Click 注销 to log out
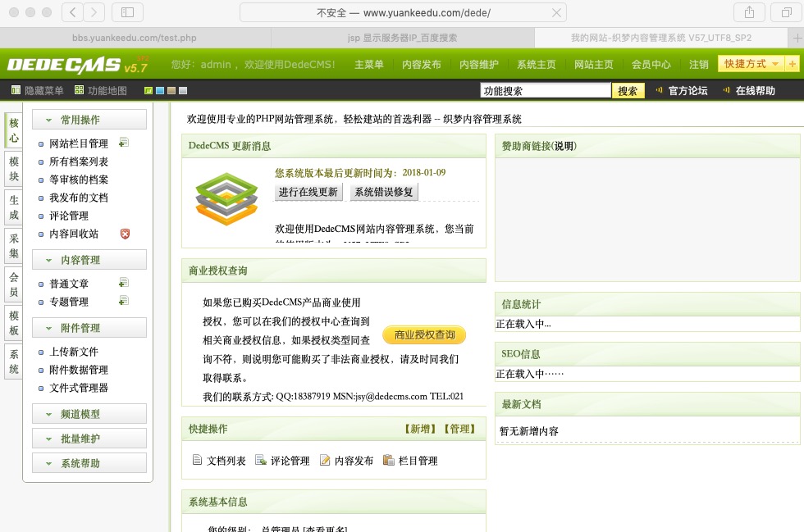 (x=698, y=64)
